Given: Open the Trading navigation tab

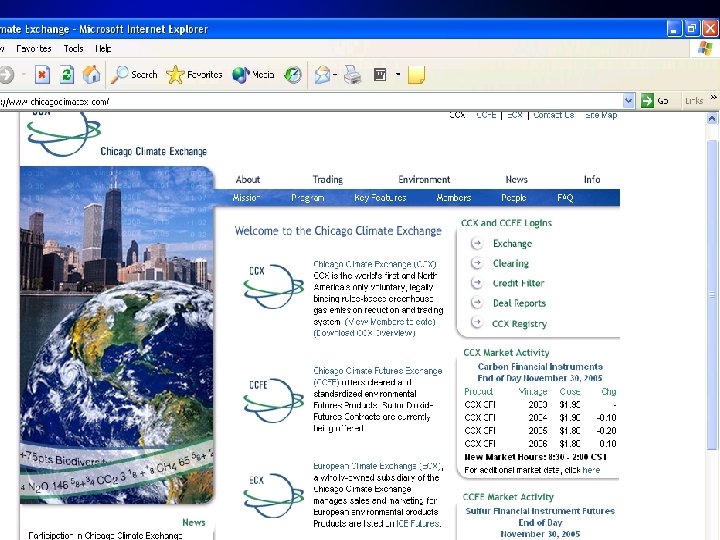Looking at the screenshot, I should click(x=327, y=180).
